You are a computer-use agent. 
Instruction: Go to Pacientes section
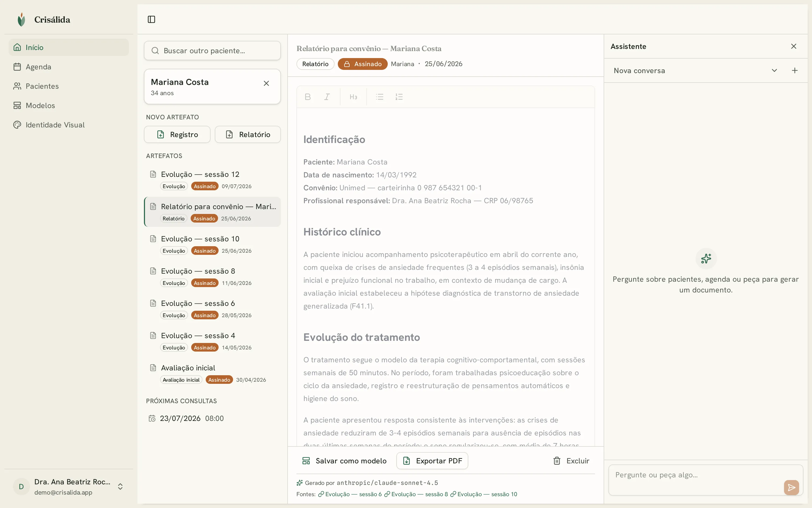point(69,86)
